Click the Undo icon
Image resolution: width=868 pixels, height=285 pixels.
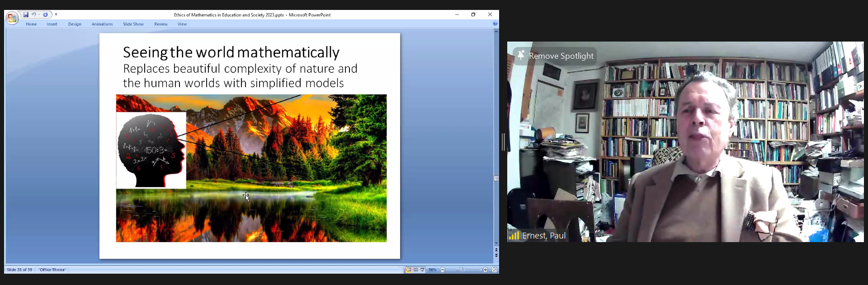(33, 15)
